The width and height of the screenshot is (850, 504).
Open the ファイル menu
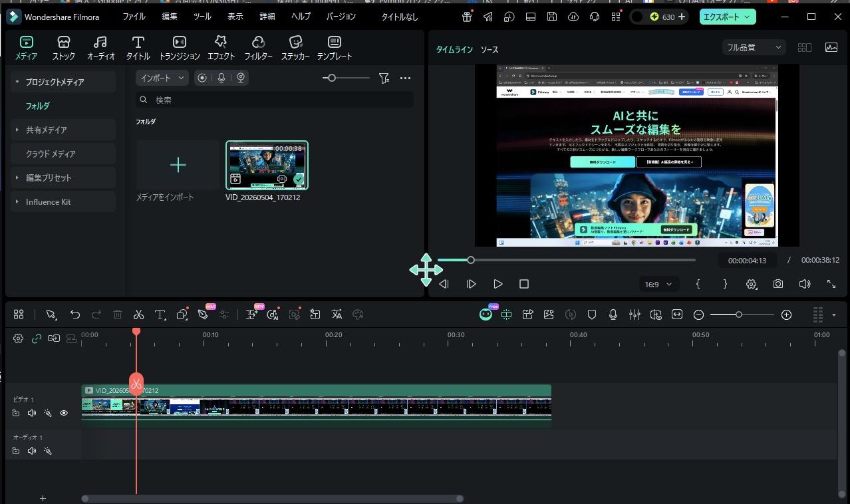(134, 17)
